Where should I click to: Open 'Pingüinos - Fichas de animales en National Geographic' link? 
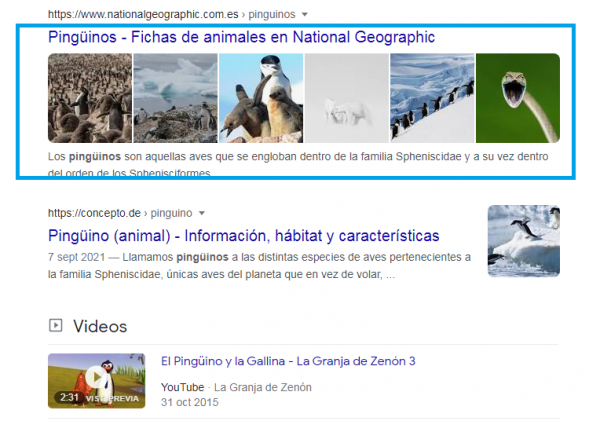coord(241,37)
